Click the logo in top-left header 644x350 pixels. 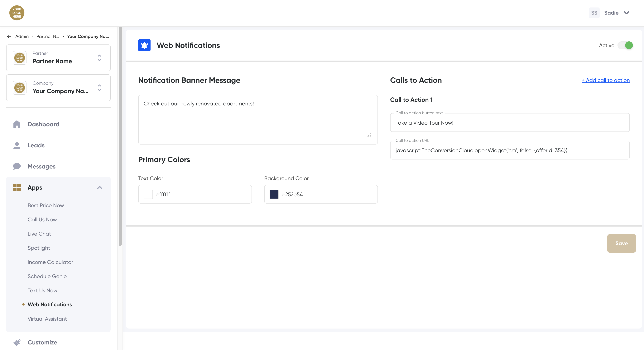click(x=17, y=13)
